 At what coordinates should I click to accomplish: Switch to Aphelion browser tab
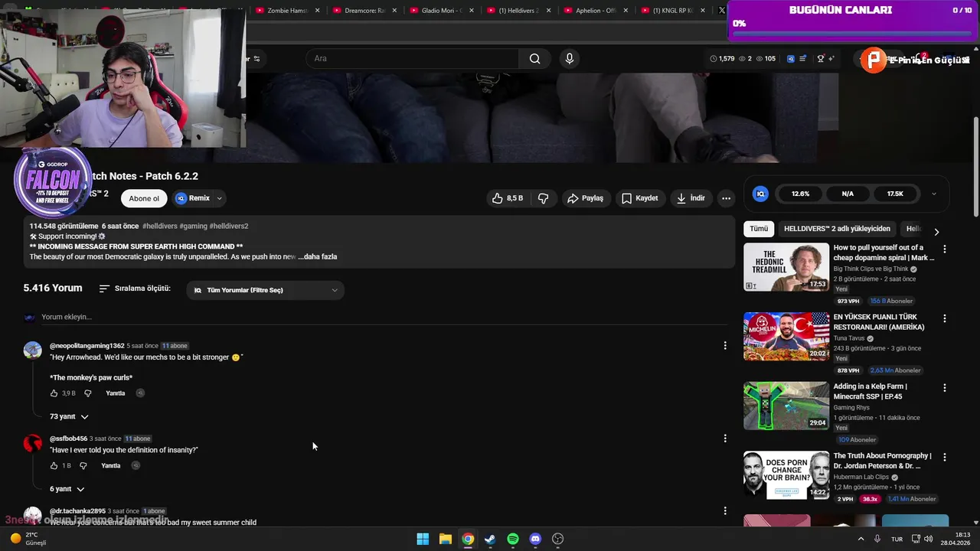point(595,11)
